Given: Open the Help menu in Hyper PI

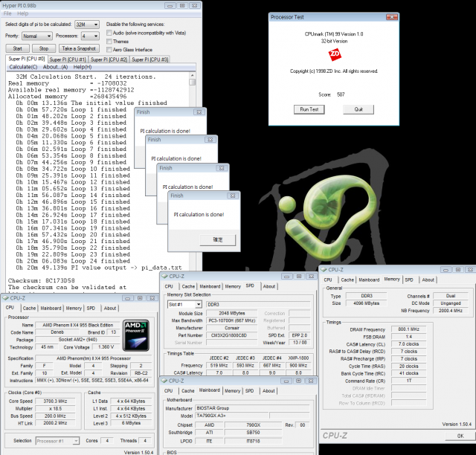Looking at the screenshot, I should point(23,13).
